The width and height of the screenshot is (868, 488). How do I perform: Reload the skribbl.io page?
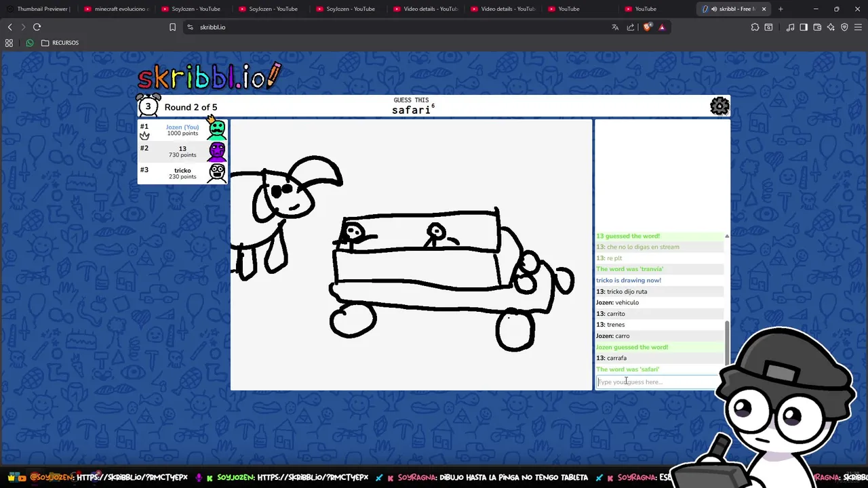[x=37, y=27]
